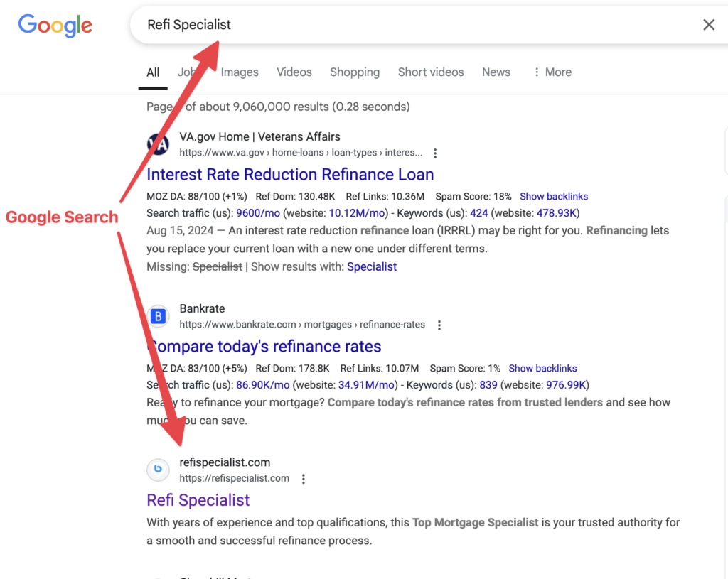Click Show backlinks under VA.gov result
This screenshot has height=579, width=728.
pos(554,196)
